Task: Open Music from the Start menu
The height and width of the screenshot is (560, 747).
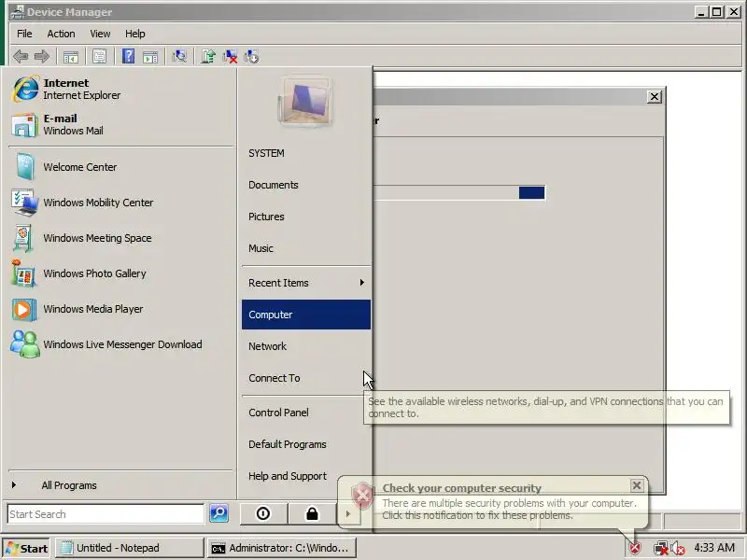Action: click(x=306, y=248)
